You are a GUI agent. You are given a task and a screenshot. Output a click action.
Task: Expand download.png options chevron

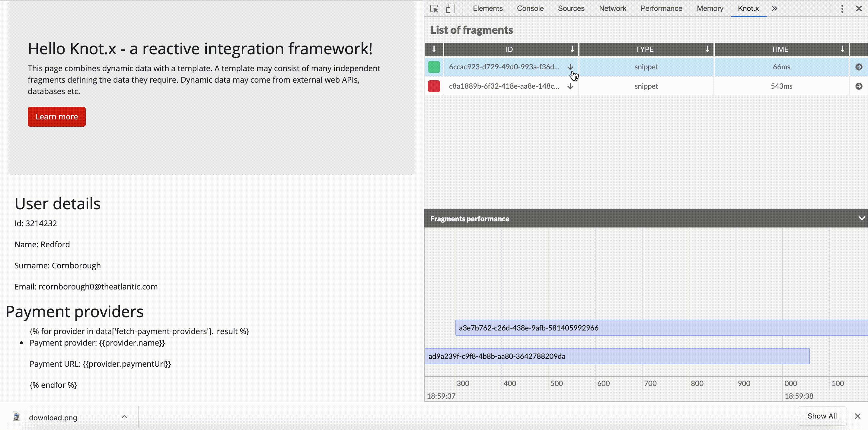point(124,417)
